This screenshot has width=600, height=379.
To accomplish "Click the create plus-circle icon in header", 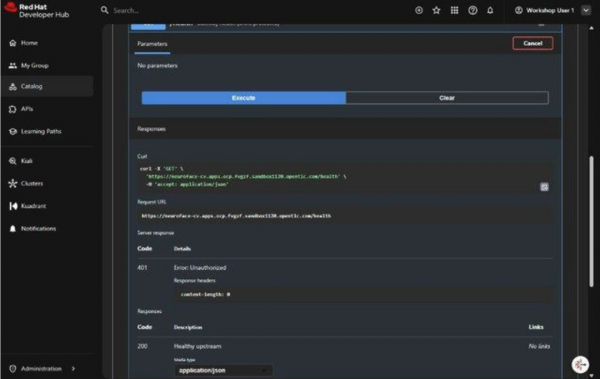I will click(x=419, y=10).
